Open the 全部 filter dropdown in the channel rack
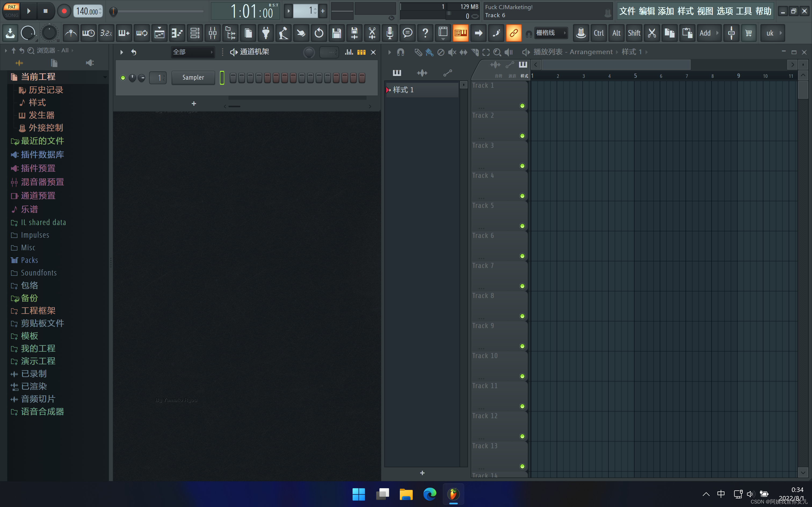The height and width of the screenshot is (507, 812). 193,52
